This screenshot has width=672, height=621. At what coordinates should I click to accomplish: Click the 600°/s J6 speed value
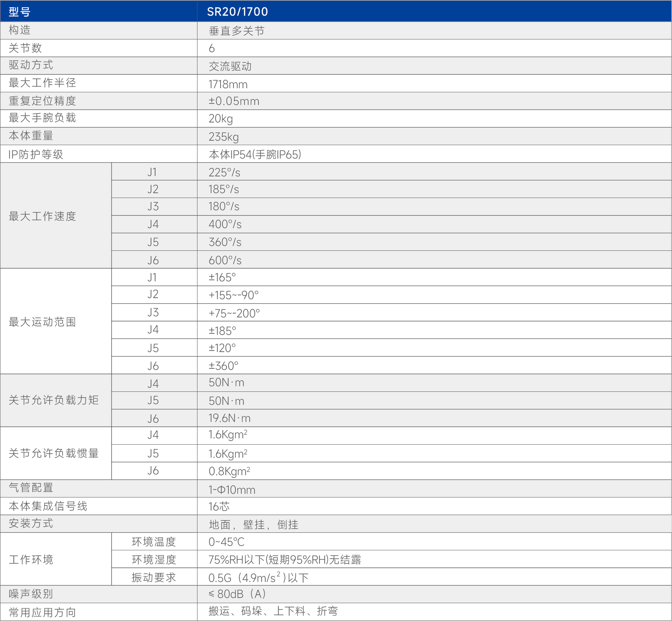tap(225, 260)
